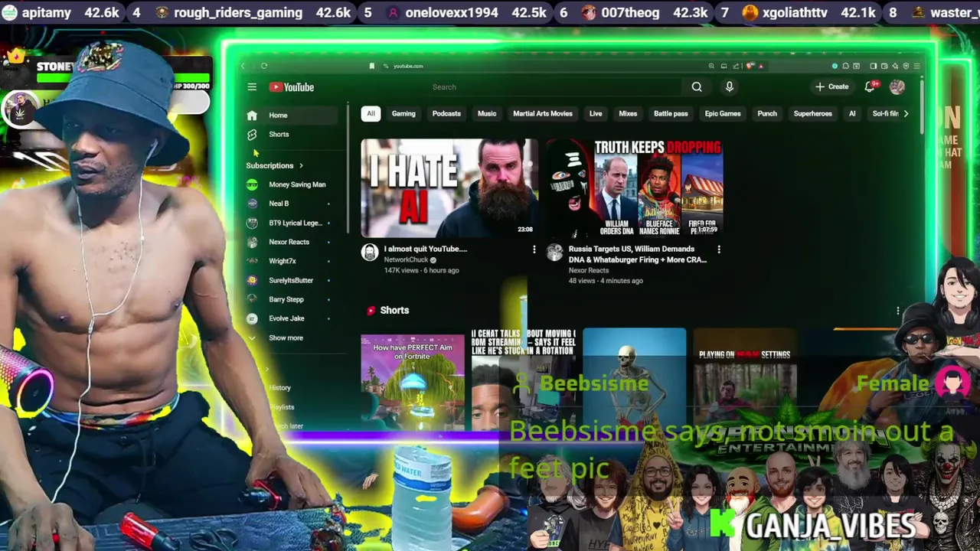Start voice search with the microphone icon
The height and width of the screenshot is (551, 980).
pos(729,87)
